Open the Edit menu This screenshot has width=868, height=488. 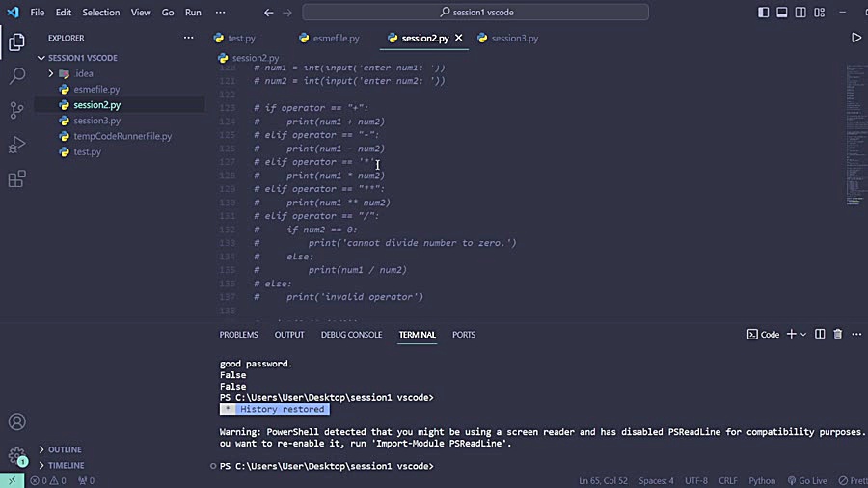63,13
